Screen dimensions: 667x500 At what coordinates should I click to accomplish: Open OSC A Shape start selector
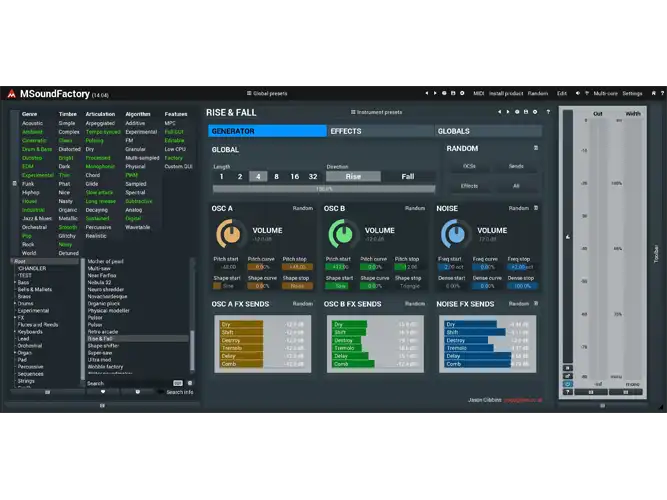(227, 286)
